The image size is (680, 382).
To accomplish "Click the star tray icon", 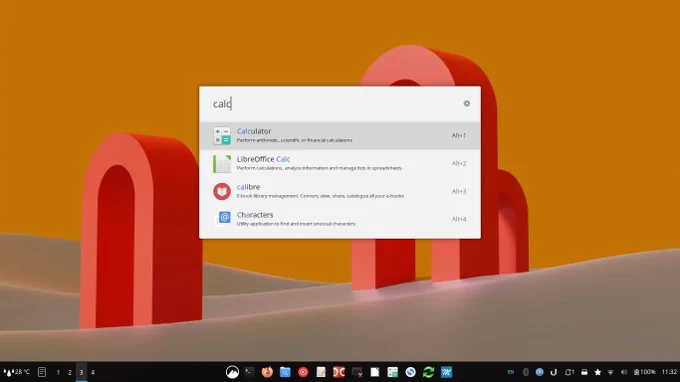I will pos(598,372).
